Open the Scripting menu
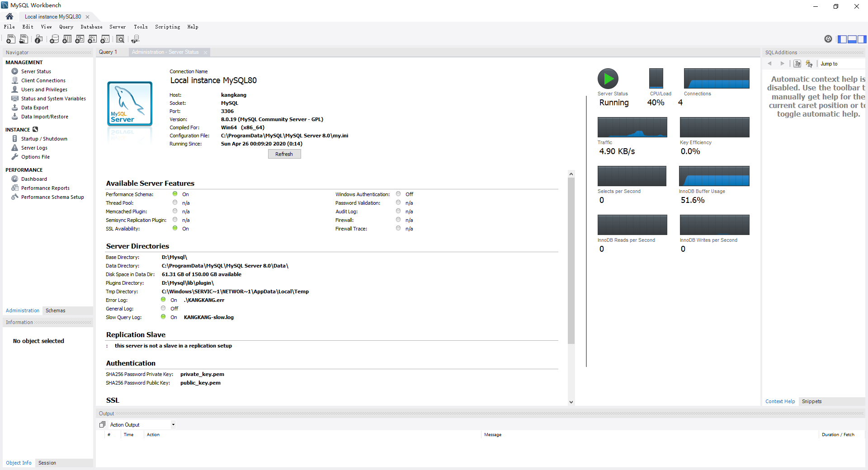The image size is (868, 470). [167, 27]
